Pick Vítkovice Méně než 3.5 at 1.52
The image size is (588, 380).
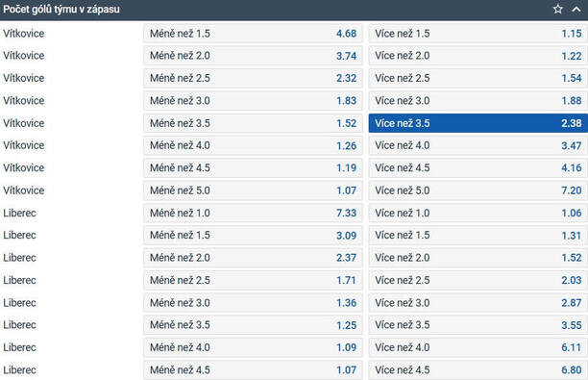(x=253, y=123)
